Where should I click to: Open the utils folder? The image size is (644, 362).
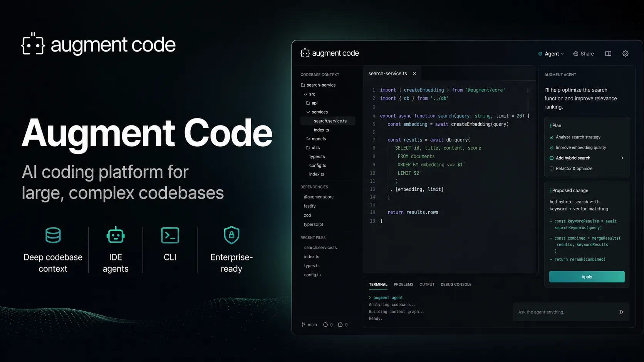point(313,148)
